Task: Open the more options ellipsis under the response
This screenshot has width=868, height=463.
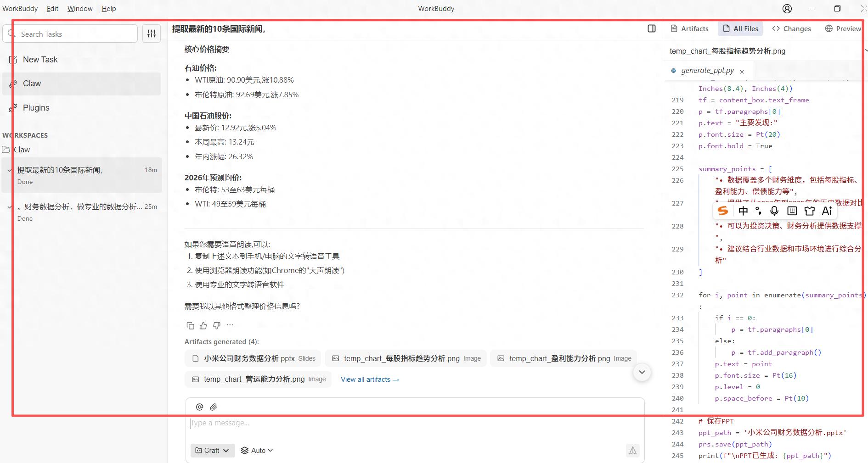Action: (x=230, y=325)
